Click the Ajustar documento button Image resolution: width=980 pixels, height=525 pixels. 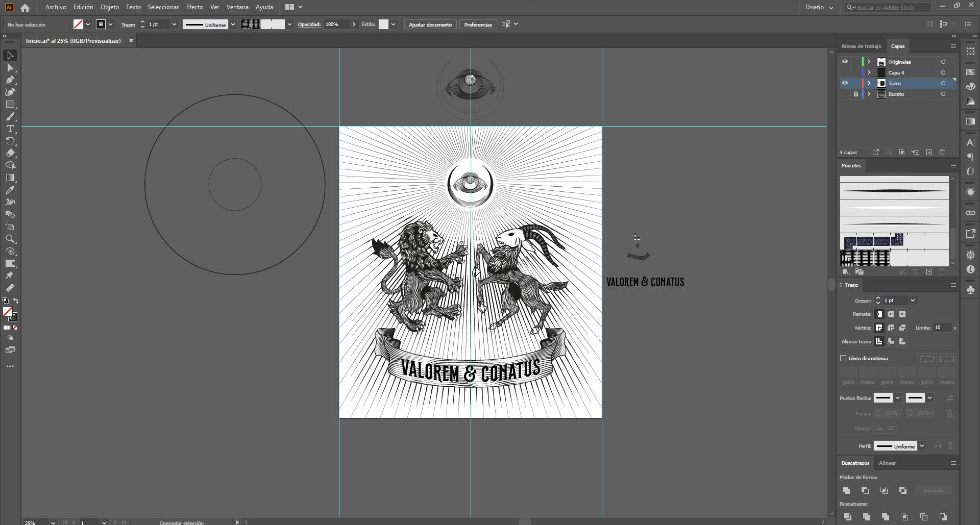(x=430, y=24)
